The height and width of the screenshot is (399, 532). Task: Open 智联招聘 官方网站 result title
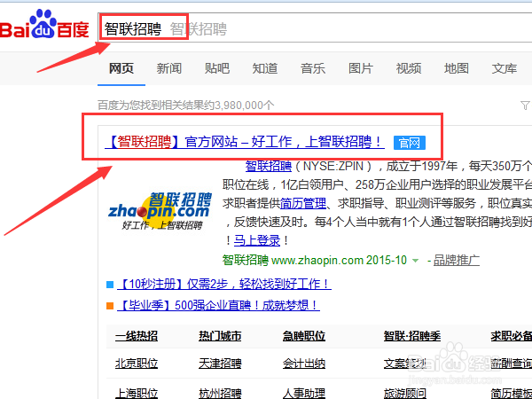click(245, 142)
